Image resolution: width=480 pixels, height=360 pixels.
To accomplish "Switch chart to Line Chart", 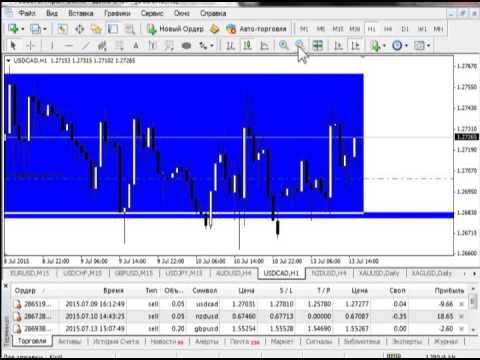I will [x=264, y=45].
